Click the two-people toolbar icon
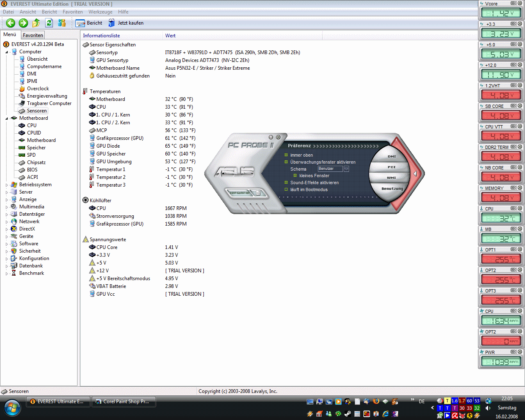Viewport: 525px width, 420px height. point(62,23)
